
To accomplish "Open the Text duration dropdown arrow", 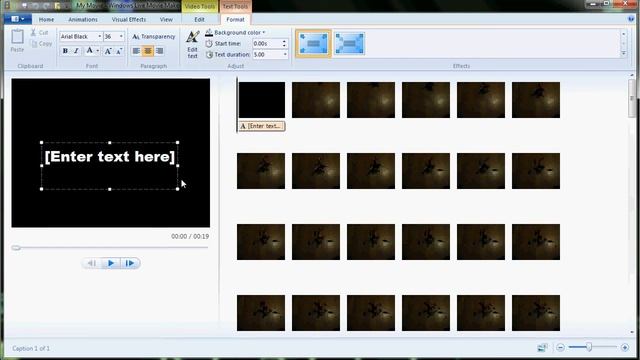I will [x=285, y=54].
